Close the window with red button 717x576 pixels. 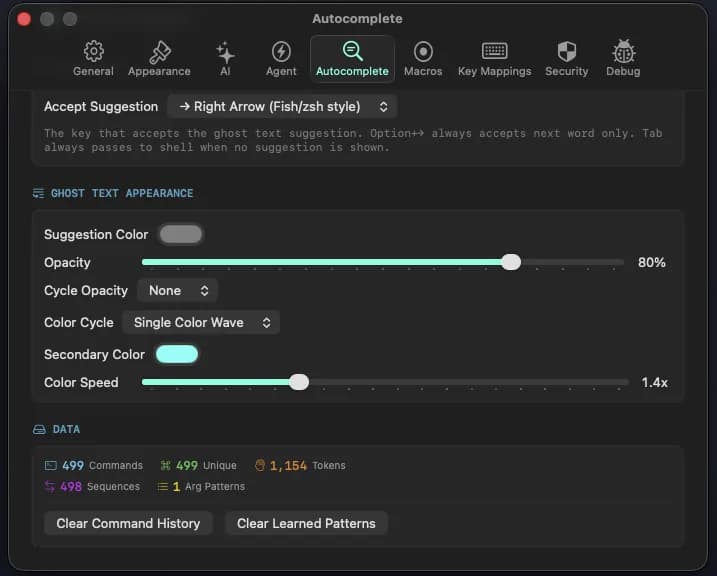pyautogui.click(x=24, y=19)
